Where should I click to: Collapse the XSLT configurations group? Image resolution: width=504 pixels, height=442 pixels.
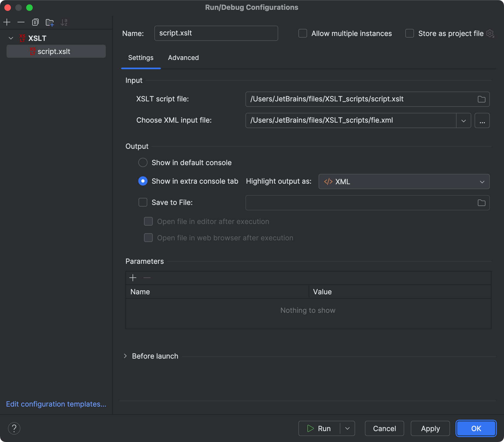point(11,38)
